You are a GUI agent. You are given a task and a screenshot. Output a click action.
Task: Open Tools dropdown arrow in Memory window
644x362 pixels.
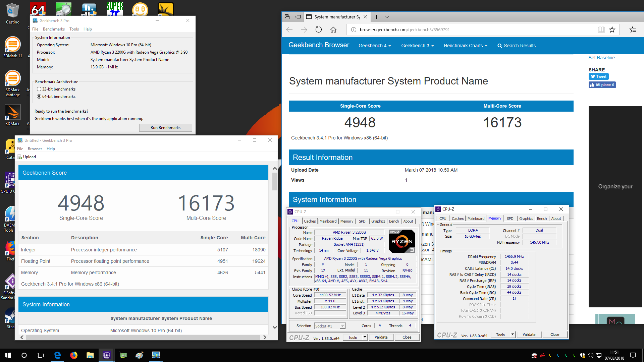tap(513, 335)
